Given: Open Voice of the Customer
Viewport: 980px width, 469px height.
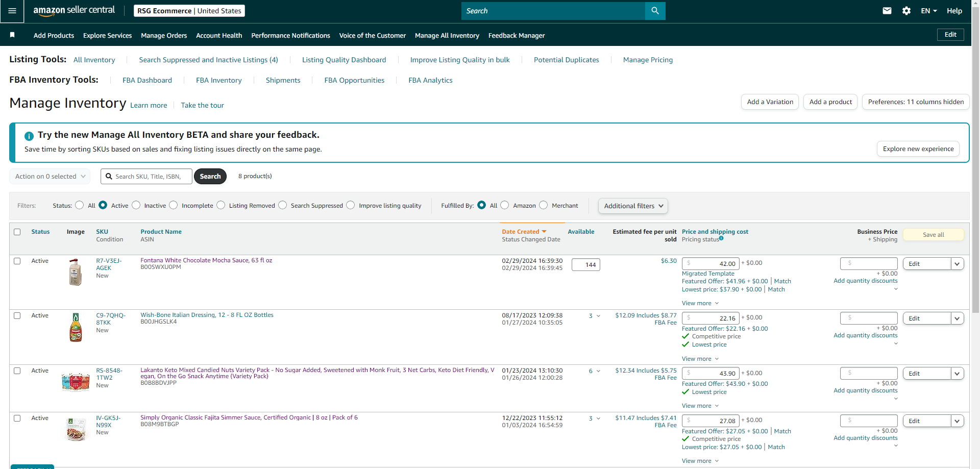Looking at the screenshot, I should (x=373, y=35).
